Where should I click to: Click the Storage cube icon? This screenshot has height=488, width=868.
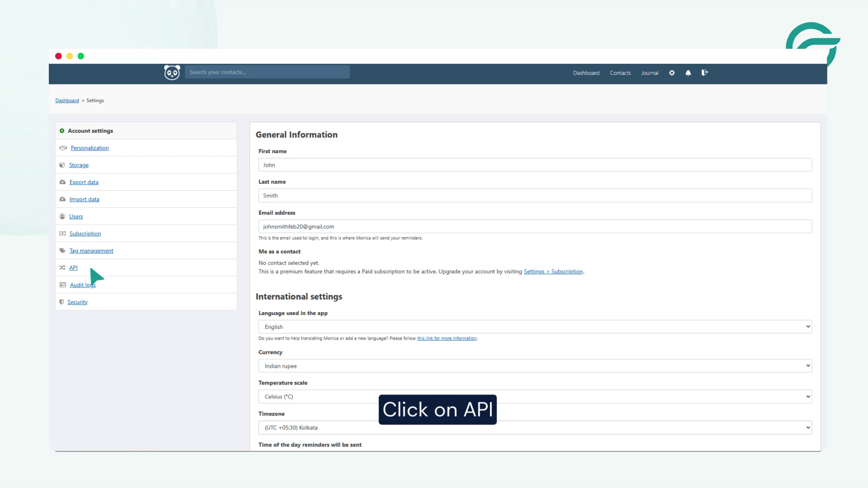click(x=62, y=165)
